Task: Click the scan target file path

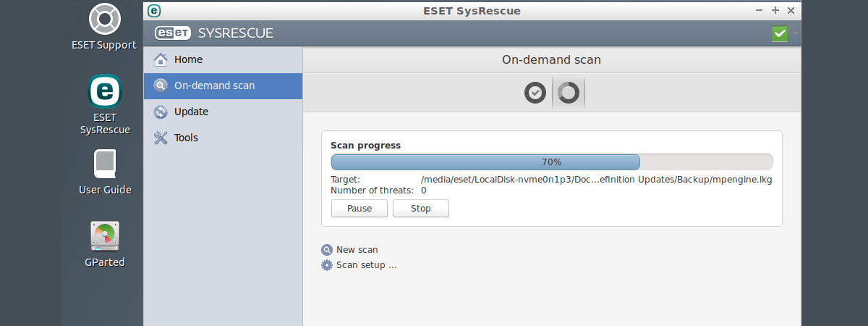Action: [597, 180]
